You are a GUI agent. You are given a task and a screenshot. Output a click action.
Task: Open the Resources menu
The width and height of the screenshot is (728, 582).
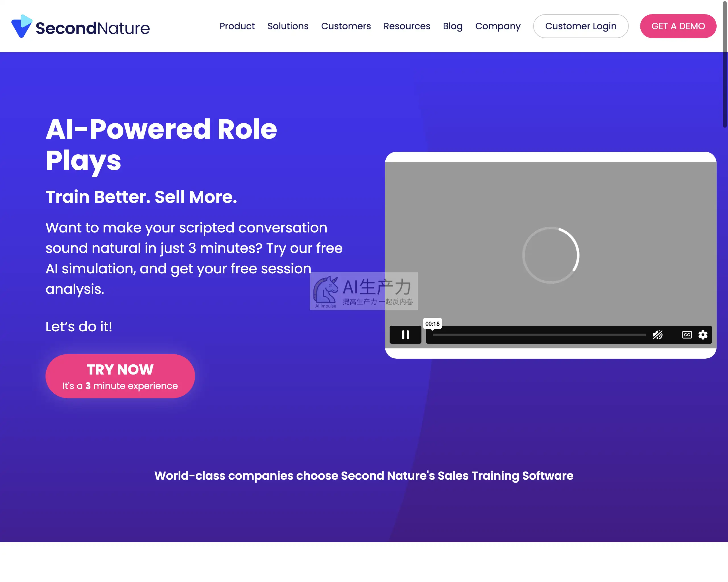(x=407, y=26)
